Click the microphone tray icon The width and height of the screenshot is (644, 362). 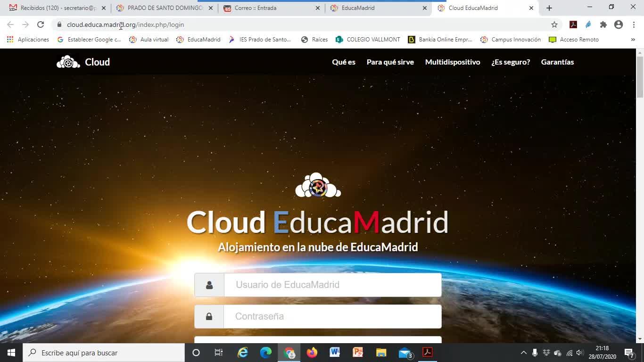click(x=535, y=353)
